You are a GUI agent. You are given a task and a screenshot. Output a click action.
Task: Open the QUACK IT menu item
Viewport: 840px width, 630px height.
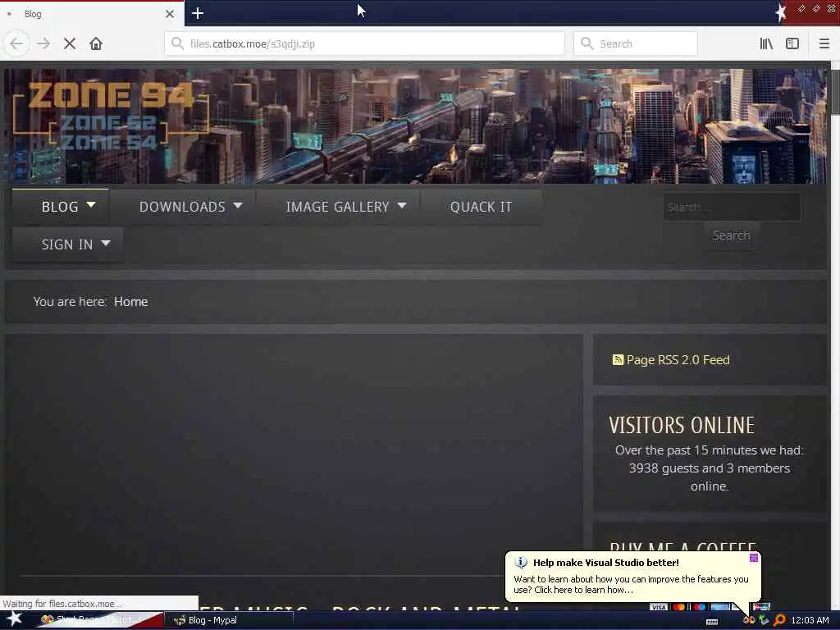point(481,207)
